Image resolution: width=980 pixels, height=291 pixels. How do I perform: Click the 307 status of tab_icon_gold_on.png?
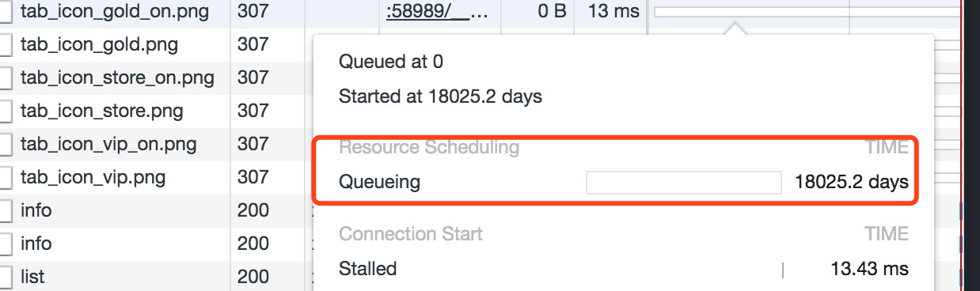point(253,12)
